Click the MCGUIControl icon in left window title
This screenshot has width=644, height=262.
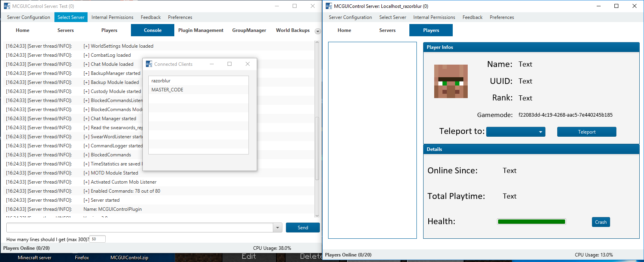7,6
